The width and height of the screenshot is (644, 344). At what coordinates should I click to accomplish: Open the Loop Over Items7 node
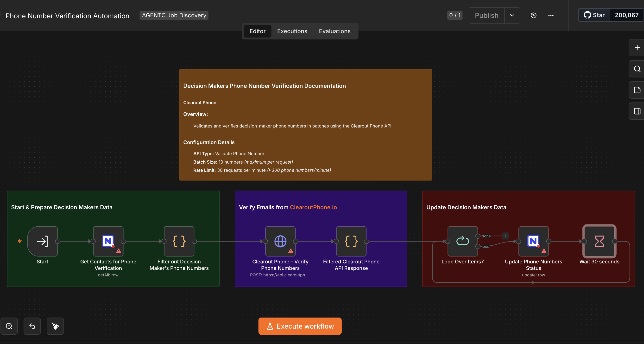pyautogui.click(x=462, y=241)
